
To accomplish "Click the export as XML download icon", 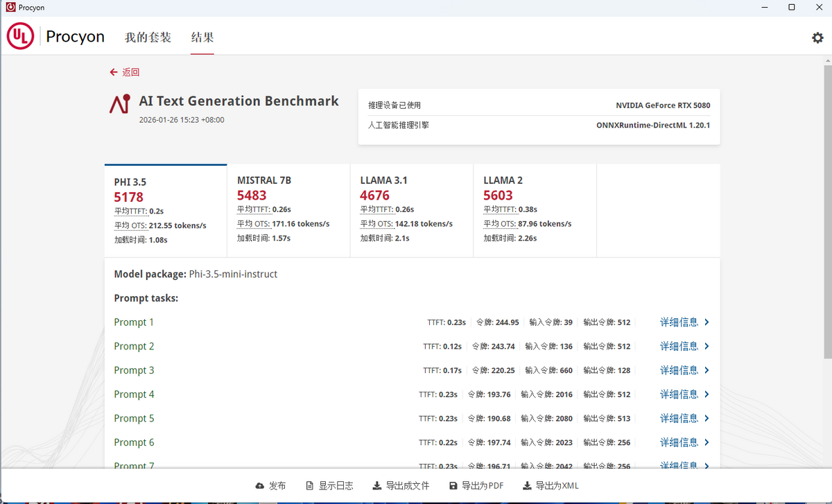I will coord(527,486).
